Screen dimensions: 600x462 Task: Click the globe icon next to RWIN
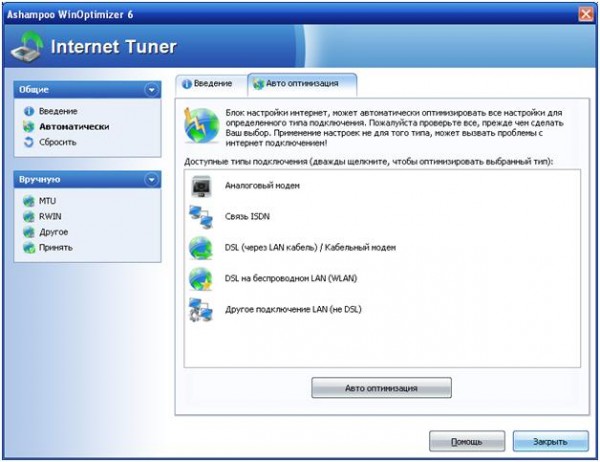tap(29, 217)
